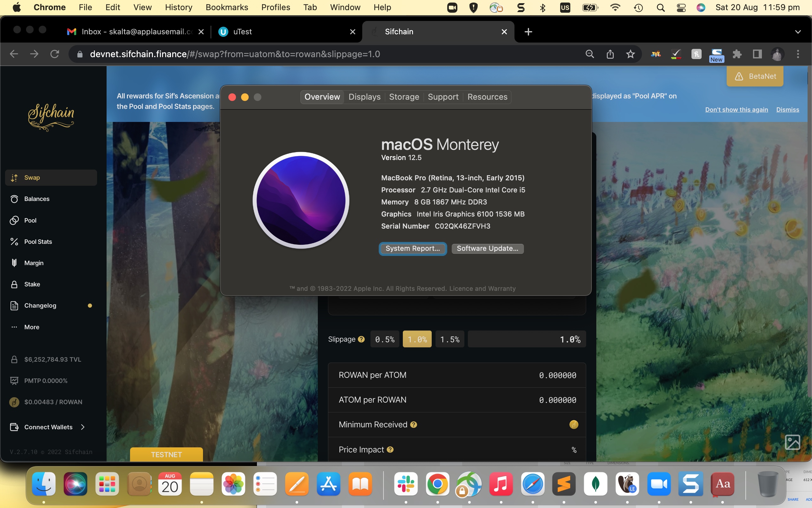Open a new Chrome tab

point(528,31)
